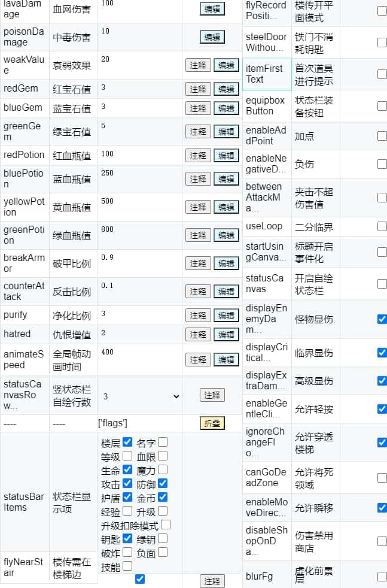Uncheck the 金币 status bar item

tap(163, 497)
